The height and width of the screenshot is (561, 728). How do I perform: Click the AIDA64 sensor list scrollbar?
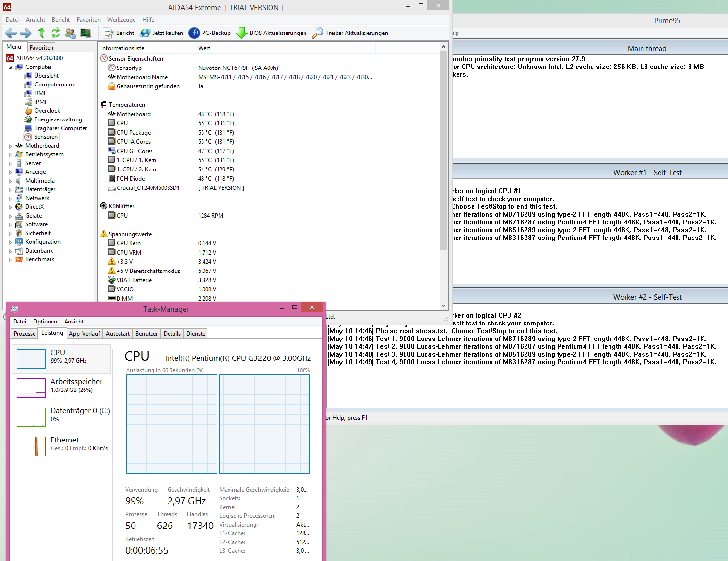[x=443, y=151]
